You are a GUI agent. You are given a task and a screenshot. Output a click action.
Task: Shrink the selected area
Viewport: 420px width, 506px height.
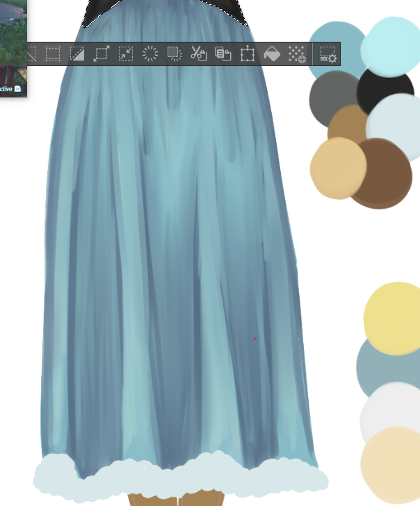pos(126,54)
